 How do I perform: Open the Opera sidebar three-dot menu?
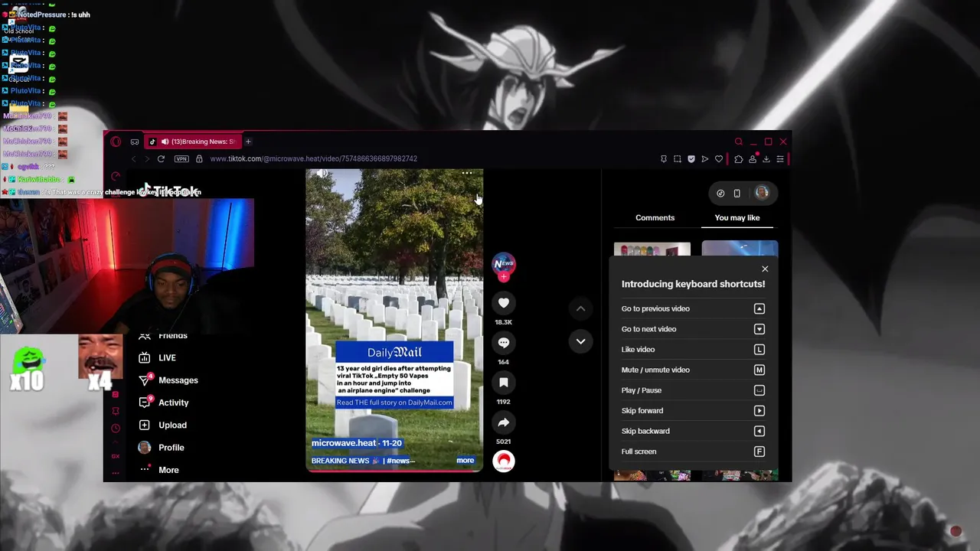[116, 473]
